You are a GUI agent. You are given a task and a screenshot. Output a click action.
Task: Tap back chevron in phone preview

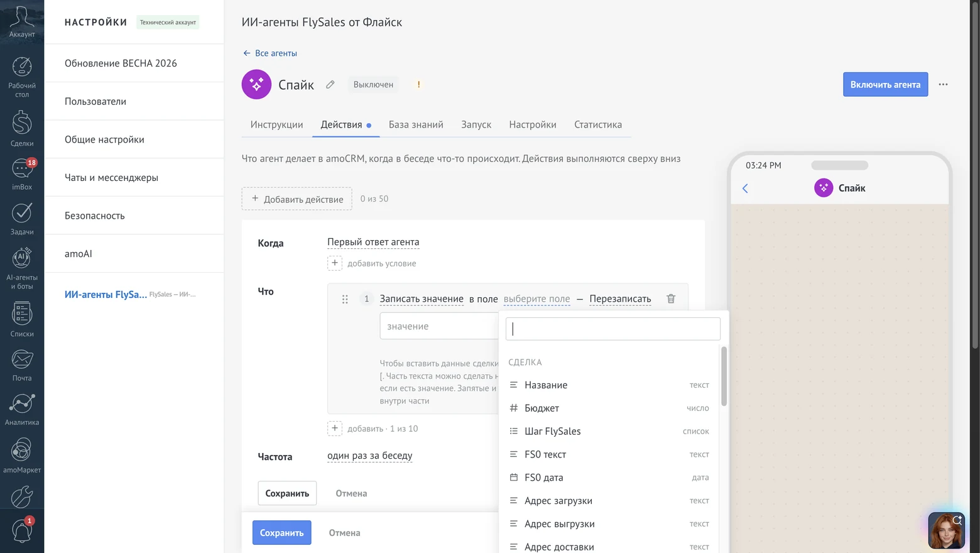click(x=745, y=188)
